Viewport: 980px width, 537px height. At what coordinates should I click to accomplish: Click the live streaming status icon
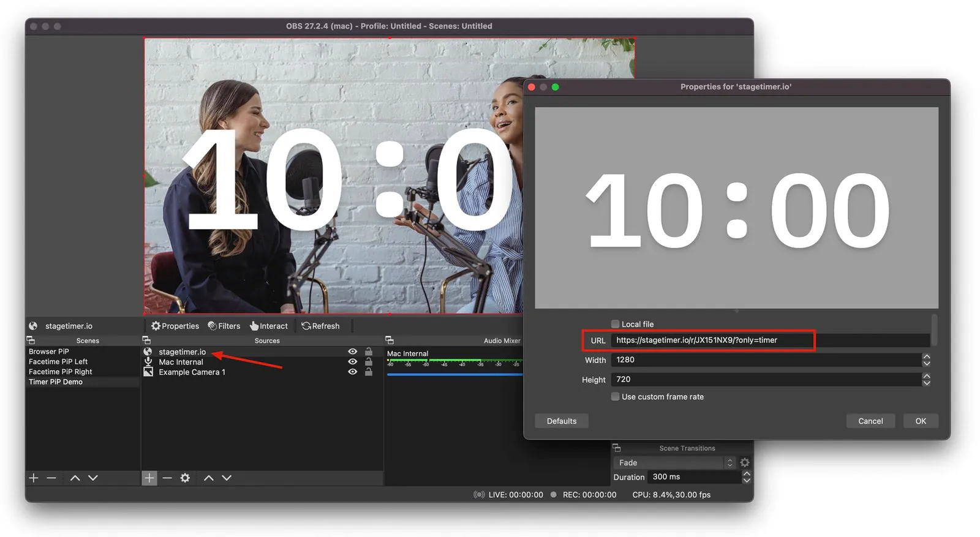click(479, 495)
